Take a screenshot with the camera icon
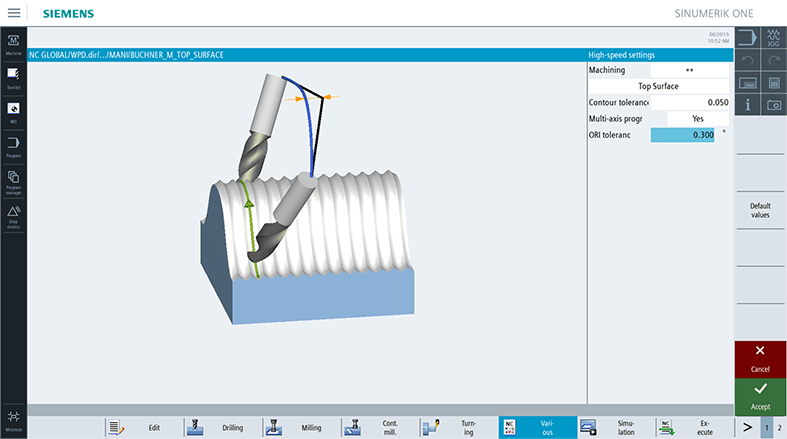787x439 pixels. pos(773,105)
